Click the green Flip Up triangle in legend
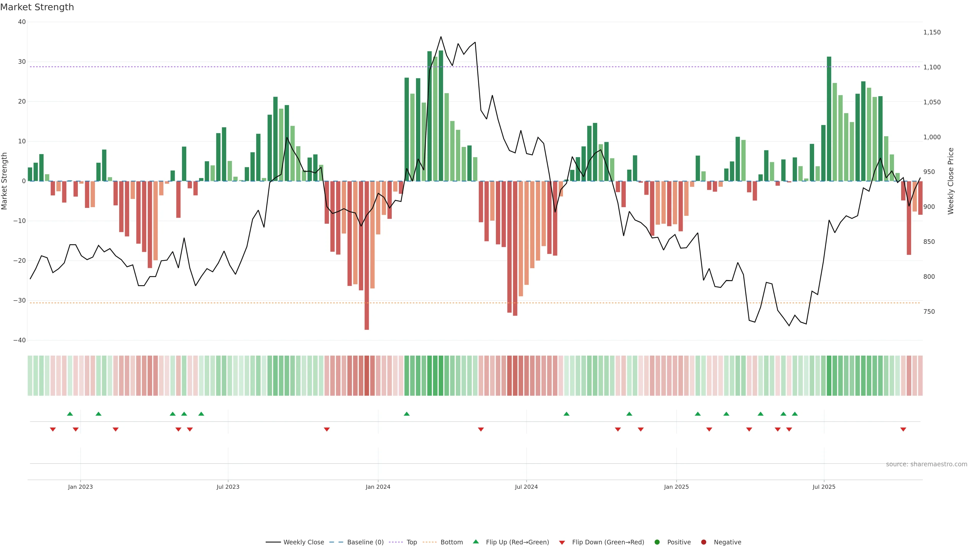The height and width of the screenshot is (551, 980). (x=475, y=542)
